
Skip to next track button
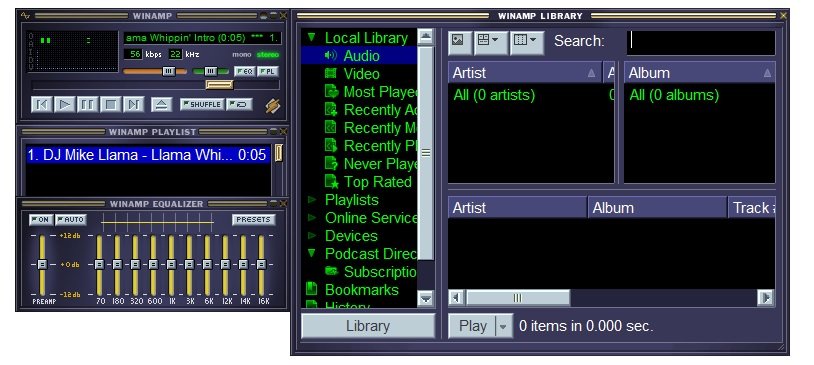coord(133,105)
